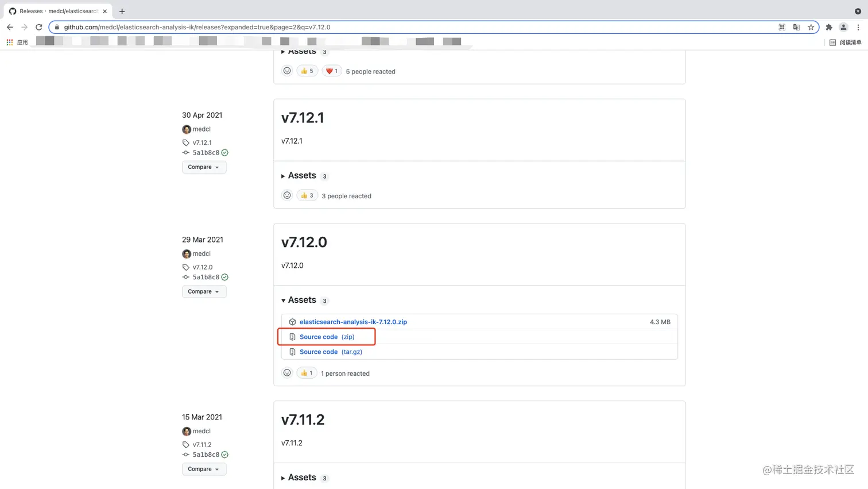Viewport: 868px width, 489px height.
Task: Expand Assets section of v7.12.1
Action: 304,176
